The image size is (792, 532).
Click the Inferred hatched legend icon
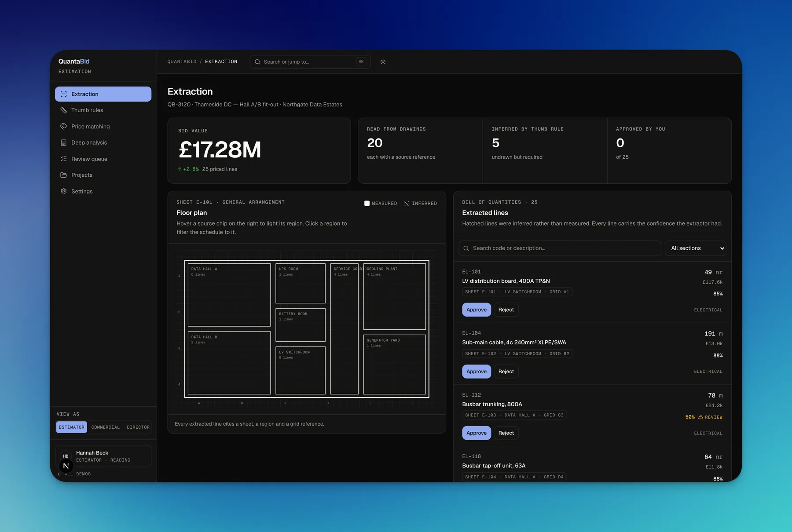tap(407, 204)
